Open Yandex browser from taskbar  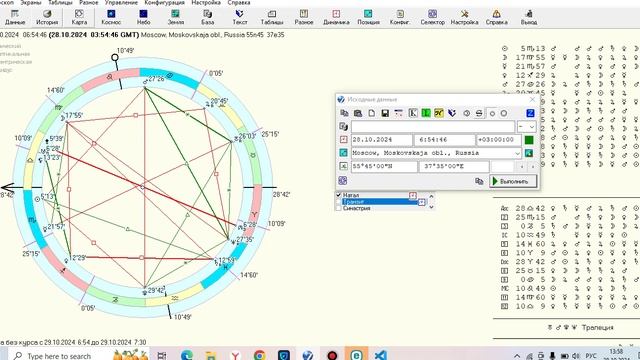tap(235, 356)
